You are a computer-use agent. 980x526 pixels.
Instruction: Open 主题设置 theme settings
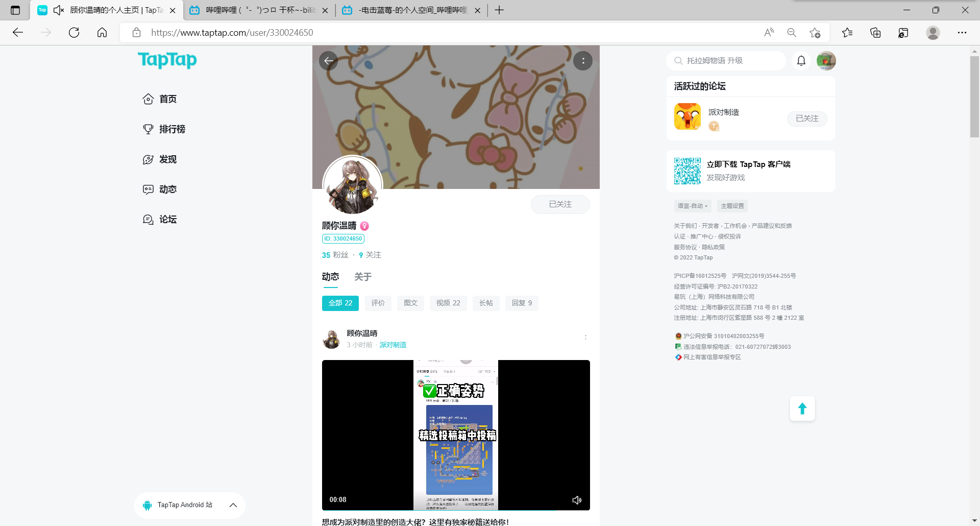(x=732, y=206)
